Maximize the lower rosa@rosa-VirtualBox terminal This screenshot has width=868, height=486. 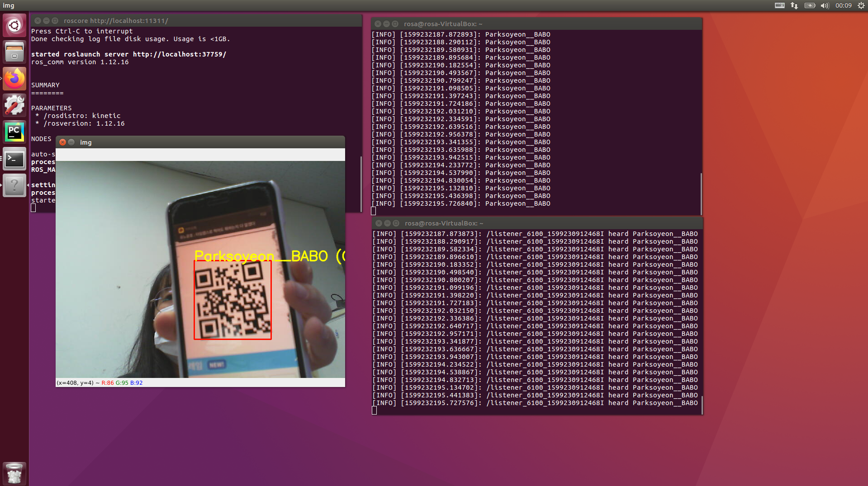coord(396,223)
